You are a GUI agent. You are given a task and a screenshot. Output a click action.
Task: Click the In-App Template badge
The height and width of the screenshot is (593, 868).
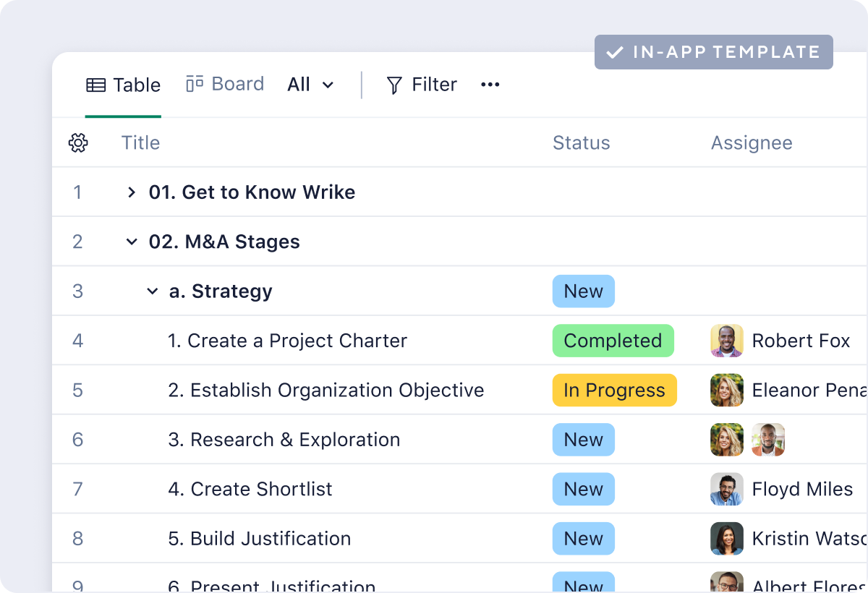click(714, 52)
